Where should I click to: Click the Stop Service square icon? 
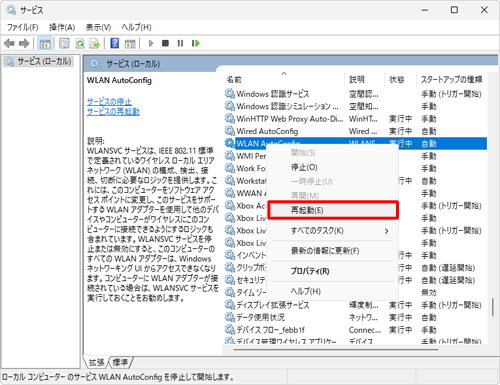click(x=165, y=43)
